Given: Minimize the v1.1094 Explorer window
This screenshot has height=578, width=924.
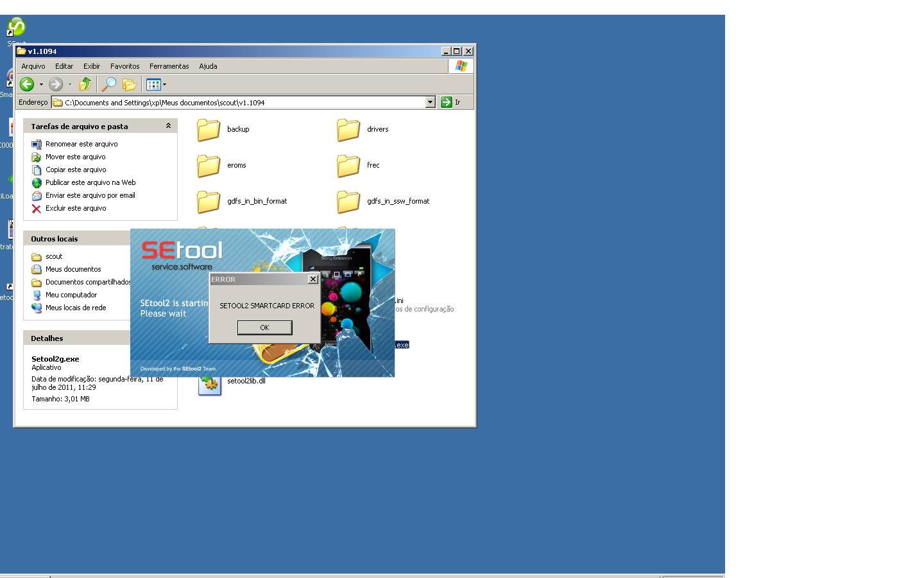Looking at the screenshot, I should point(446,51).
